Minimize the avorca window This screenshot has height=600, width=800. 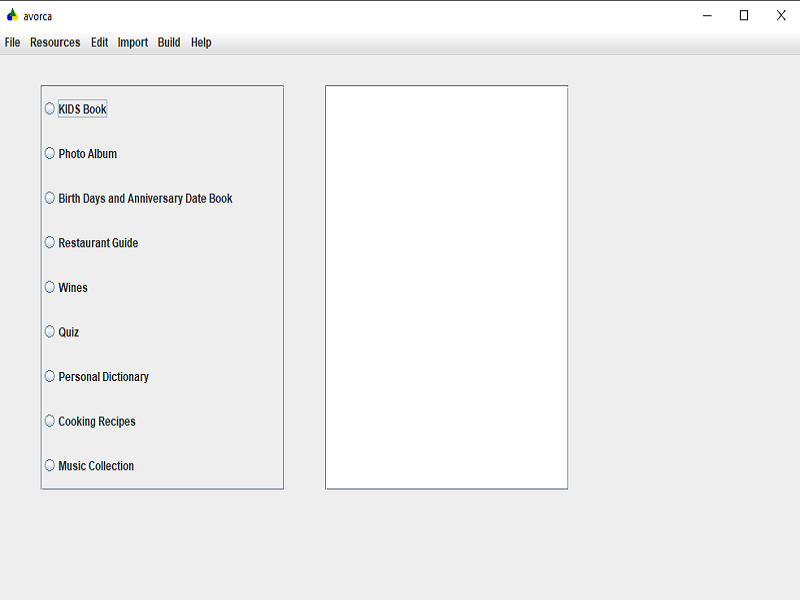[706, 15]
